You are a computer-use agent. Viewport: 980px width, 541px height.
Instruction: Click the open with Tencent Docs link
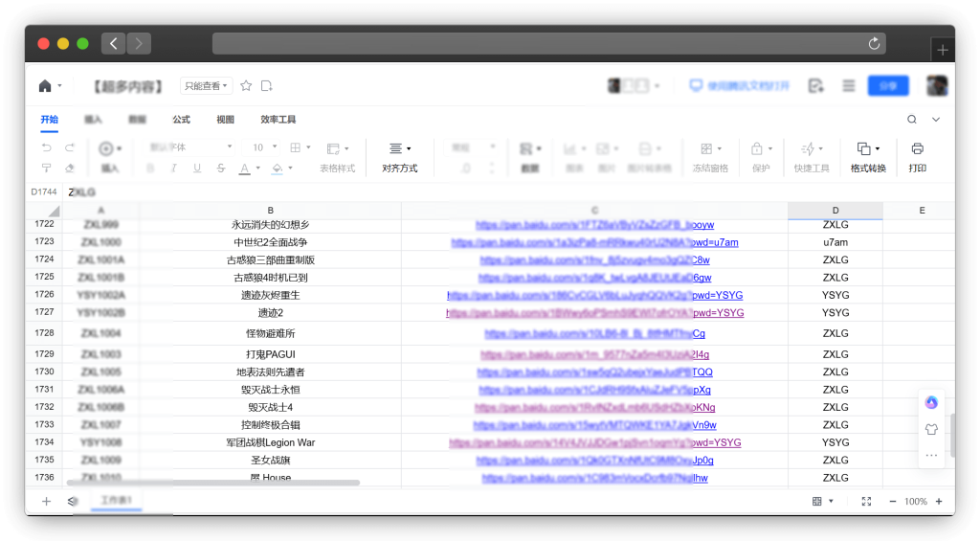(x=740, y=85)
